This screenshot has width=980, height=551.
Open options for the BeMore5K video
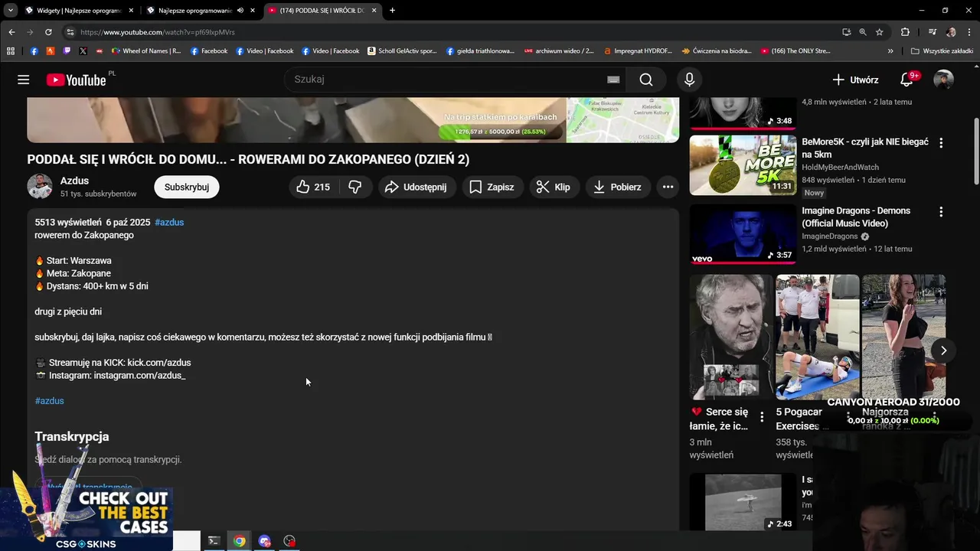coord(941,142)
